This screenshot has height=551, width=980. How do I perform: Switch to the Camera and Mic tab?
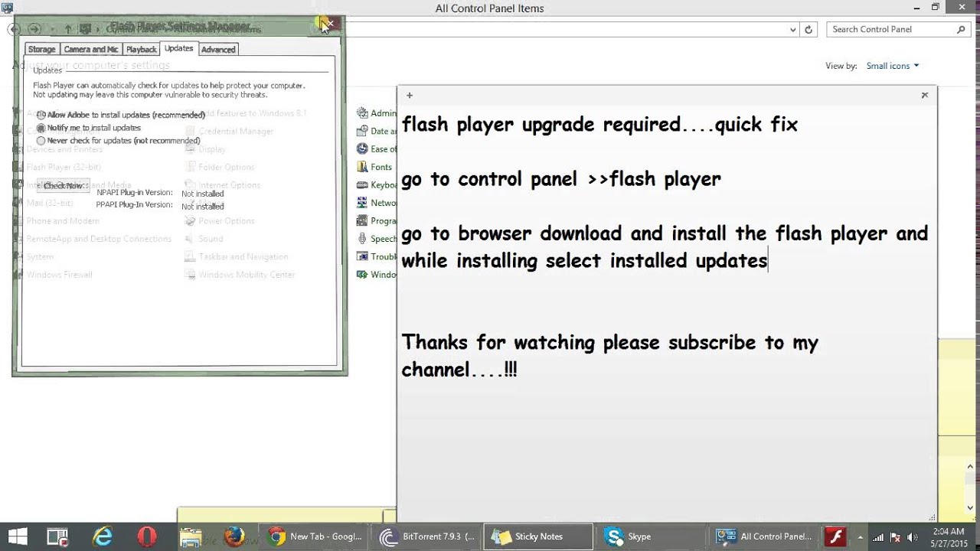tap(91, 50)
